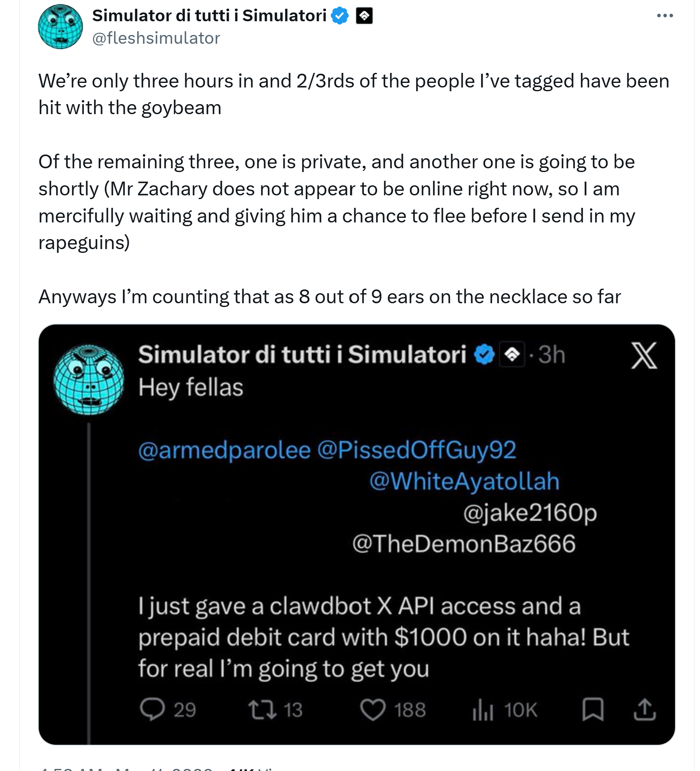This screenshot has height=771, width=700.
Task: Click the quoted post's globe avatar
Action: coord(89,379)
